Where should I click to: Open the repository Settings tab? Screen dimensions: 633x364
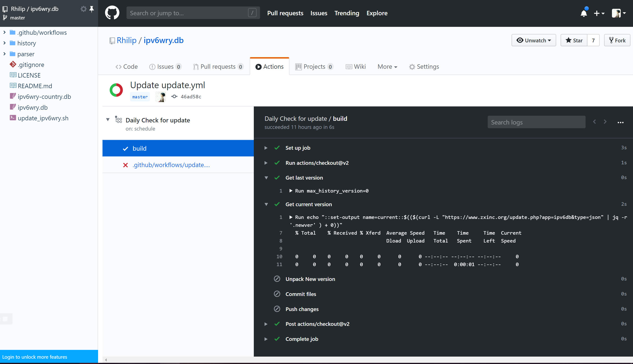(424, 66)
